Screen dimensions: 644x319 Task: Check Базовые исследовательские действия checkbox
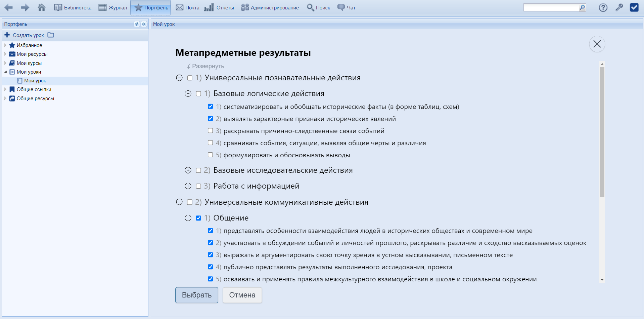pyautogui.click(x=198, y=170)
